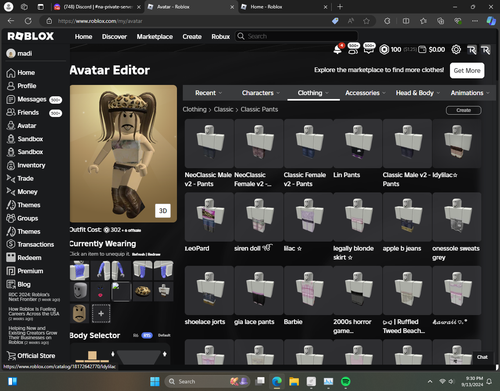
Task: Open Money in the sidebar
Action: pos(22,192)
